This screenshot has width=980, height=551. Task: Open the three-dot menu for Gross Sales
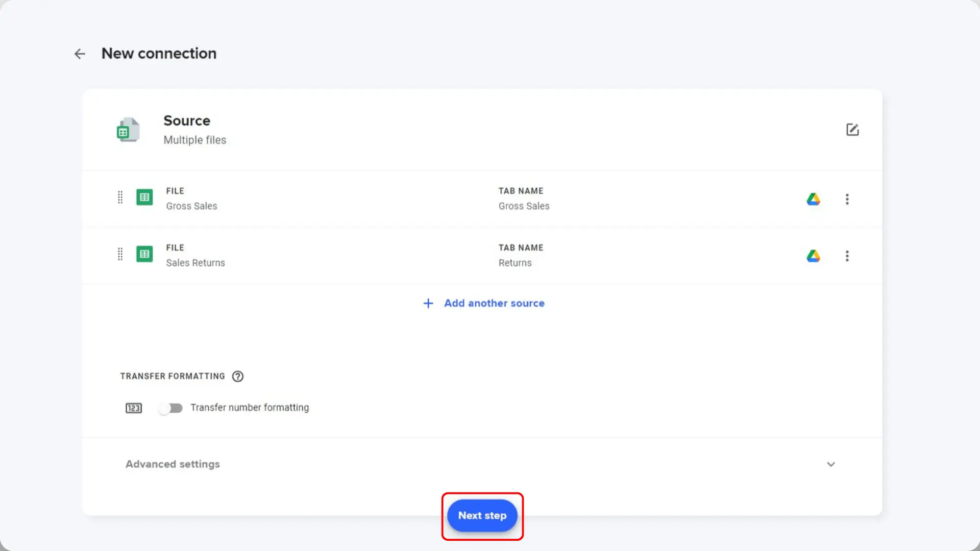847,199
